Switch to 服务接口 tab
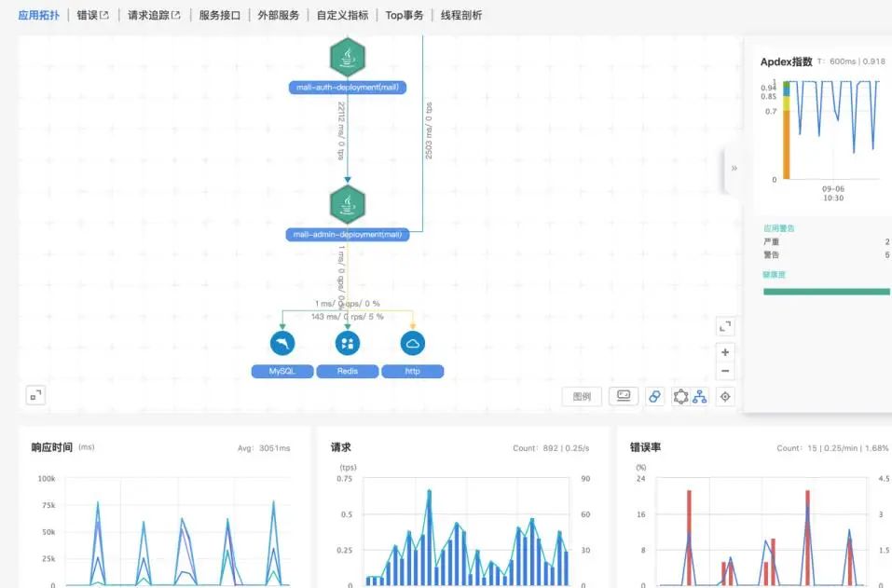The width and height of the screenshot is (892, 588). click(x=219, y=15)
